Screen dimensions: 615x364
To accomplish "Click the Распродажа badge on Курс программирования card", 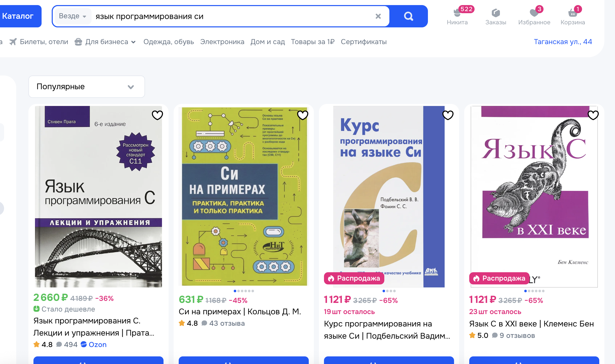I will pos(354,278).
